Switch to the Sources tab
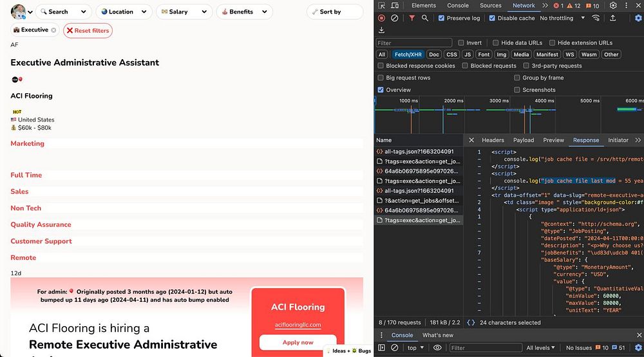This screenshot has height=357, width=644. click(490, 5)
